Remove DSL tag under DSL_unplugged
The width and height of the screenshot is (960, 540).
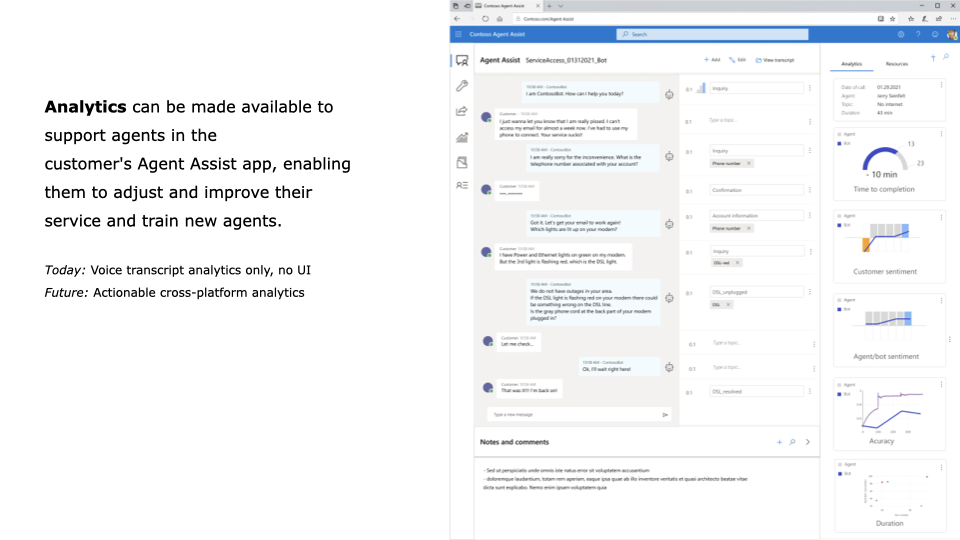click(728, 304)
